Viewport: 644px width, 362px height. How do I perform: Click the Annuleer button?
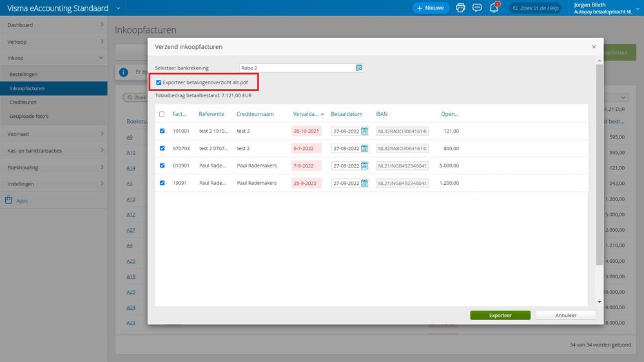(x=565, y=315)
